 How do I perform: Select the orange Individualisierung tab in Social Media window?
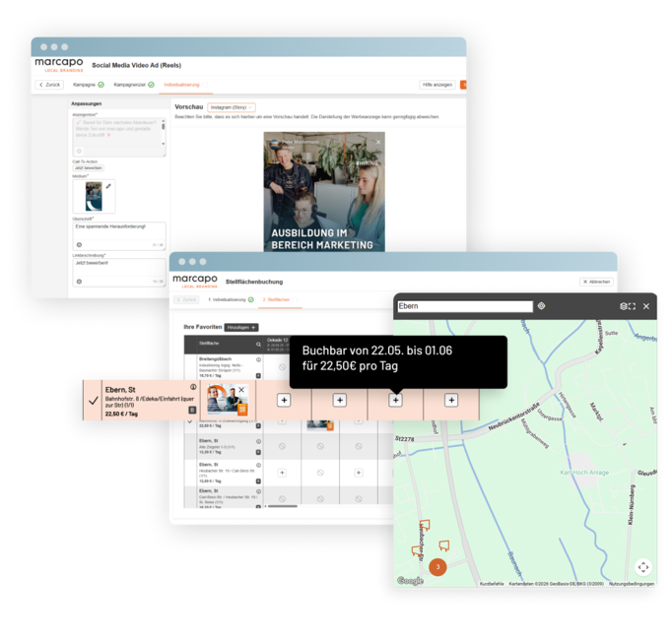pos(184,85)
